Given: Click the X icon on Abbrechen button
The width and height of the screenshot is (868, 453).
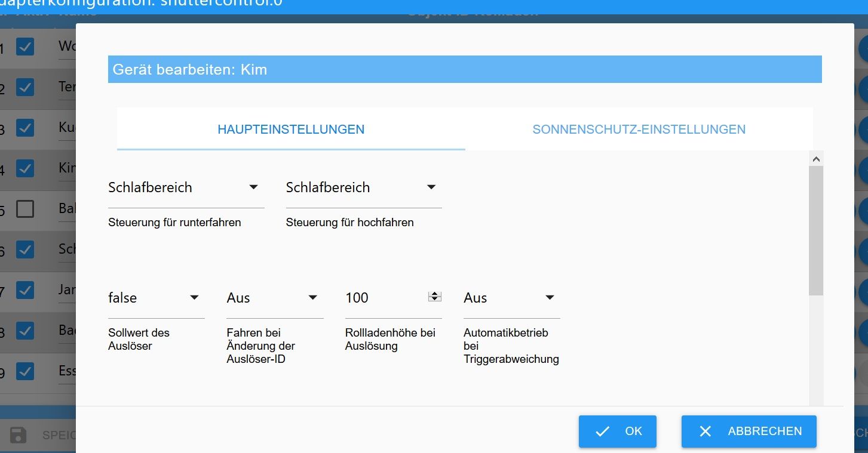Looking at the screenshot, I should (706, 431).
